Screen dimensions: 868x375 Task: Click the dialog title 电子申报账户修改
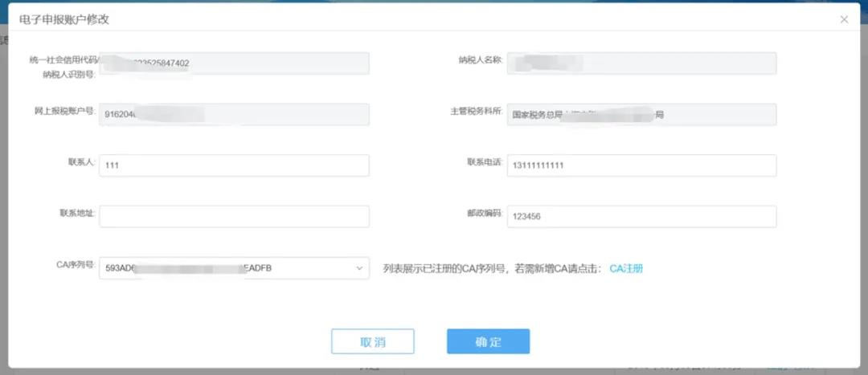[64, 19]
